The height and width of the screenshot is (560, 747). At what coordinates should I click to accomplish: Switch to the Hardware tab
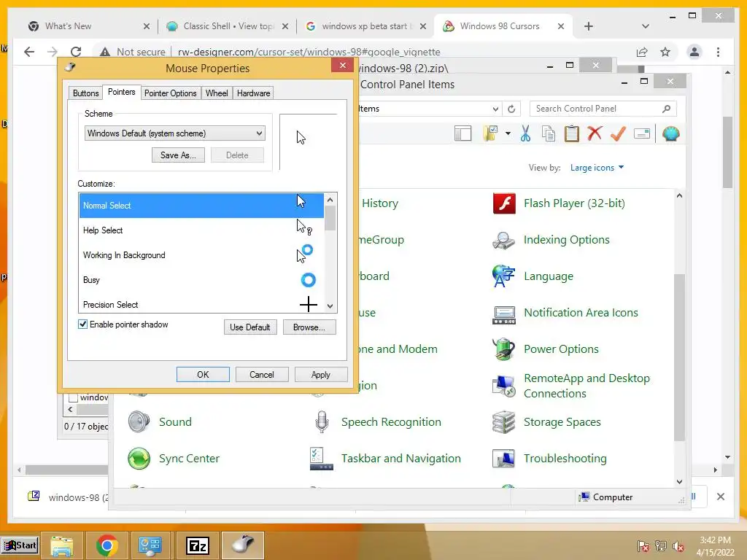pyautogui.click(x=253, y=93)
